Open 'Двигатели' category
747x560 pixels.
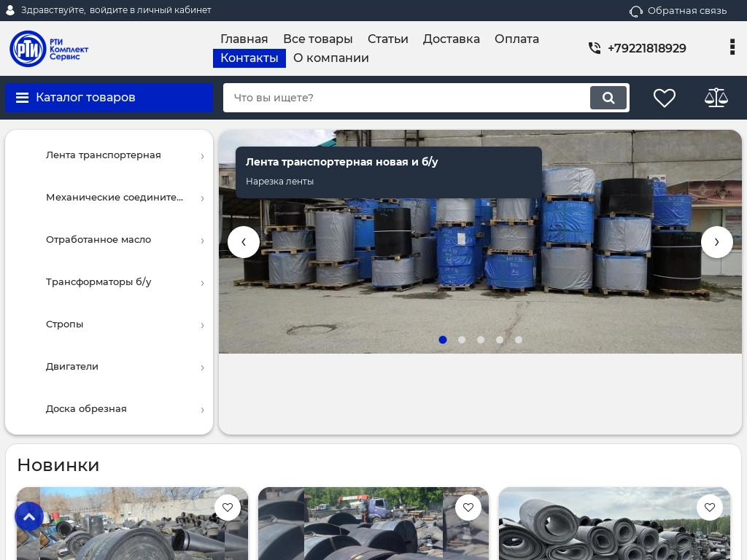(x=72, y=367)
